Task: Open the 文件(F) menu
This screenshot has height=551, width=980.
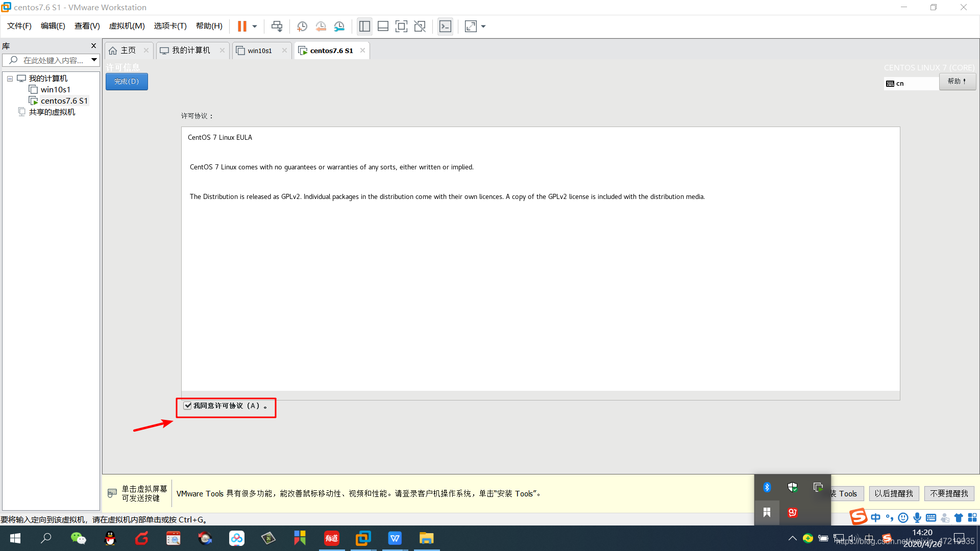Action: click(x=19, y=26)
